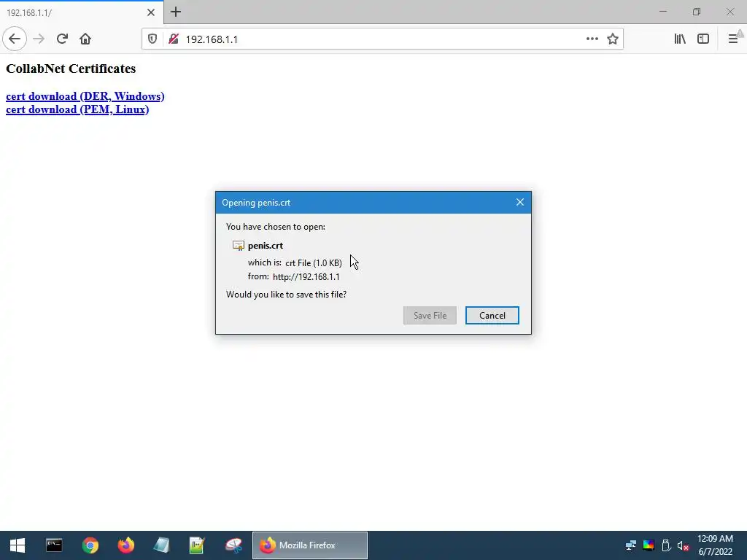Open a new tab with the plus
This screenshot has height=560, width=747.
pyautogui.click(x=175, y=12)
